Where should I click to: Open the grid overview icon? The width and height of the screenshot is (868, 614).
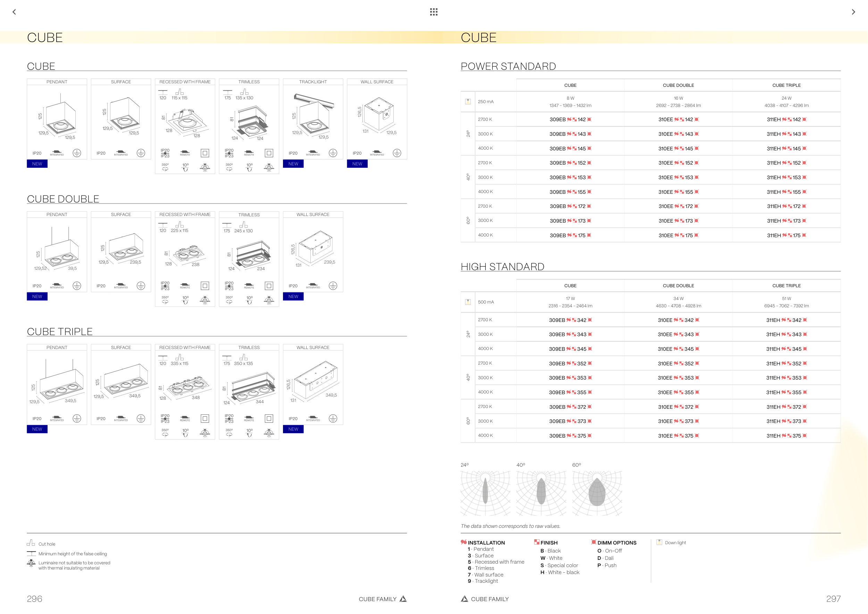tap(434, 12)
